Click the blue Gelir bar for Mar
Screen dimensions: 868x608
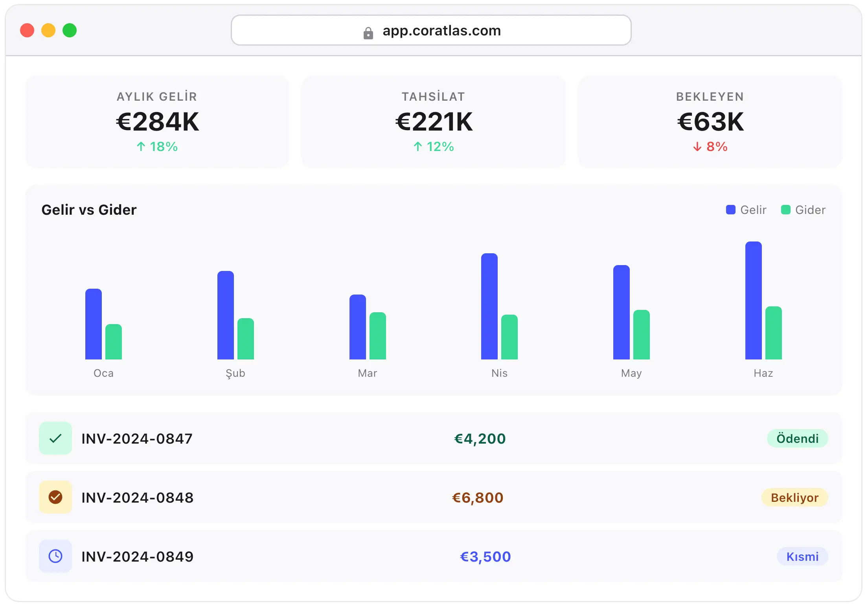click(358, 327)
